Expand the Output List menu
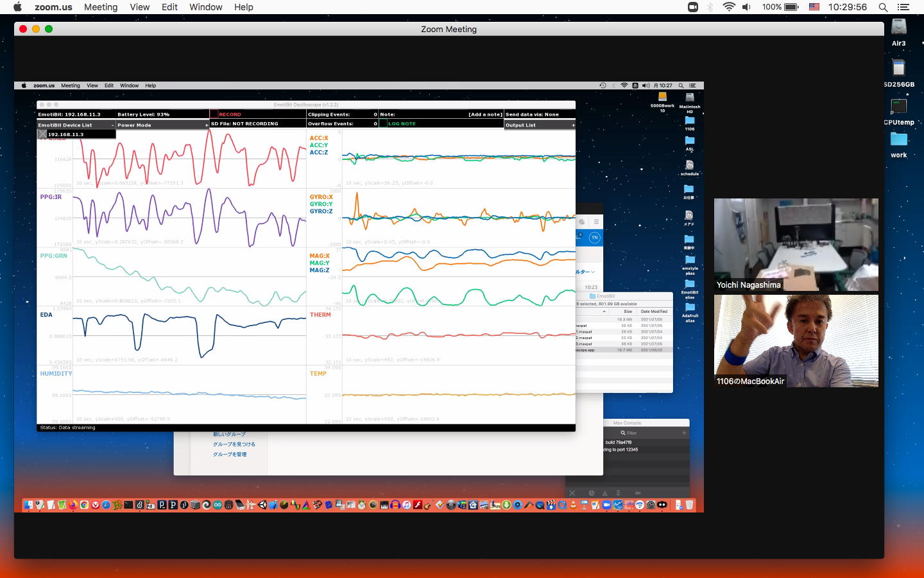The width and height of the screenshot is (924, 578). click(x=573, y=125)
